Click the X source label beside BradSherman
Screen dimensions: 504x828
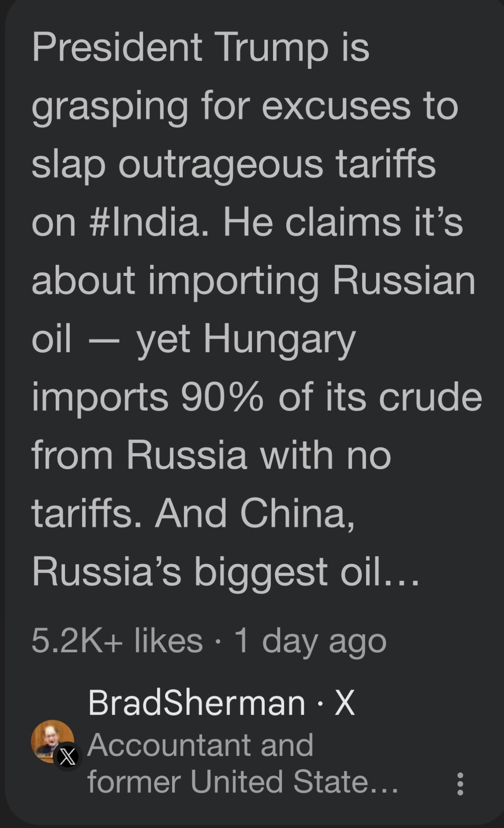point(344,702)
